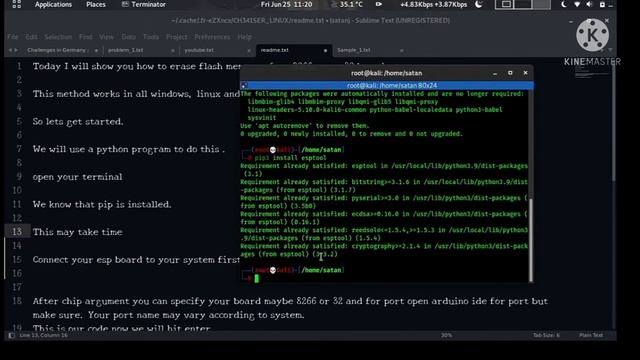Image resolution: width=640 pixels, height=360 pixels.
Task: Close the problem_1.txt tab
Action: coord(173,51)
